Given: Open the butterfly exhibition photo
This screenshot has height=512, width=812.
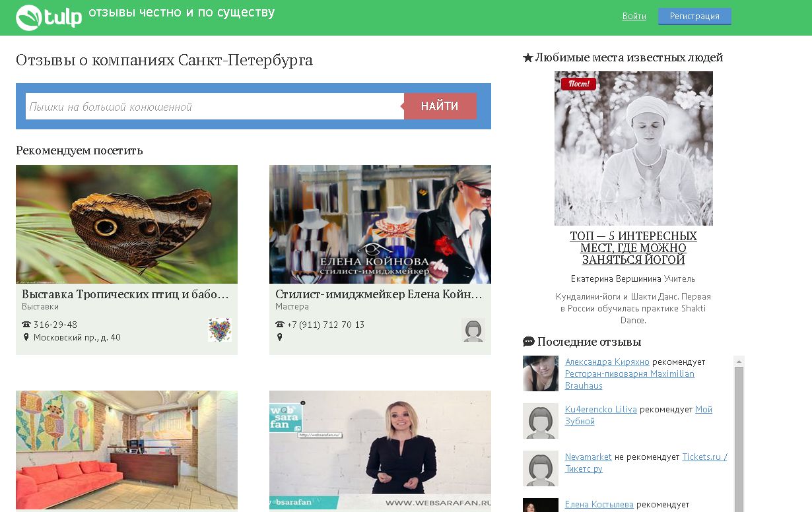Looking at the screenshot, I should (127, 224).
